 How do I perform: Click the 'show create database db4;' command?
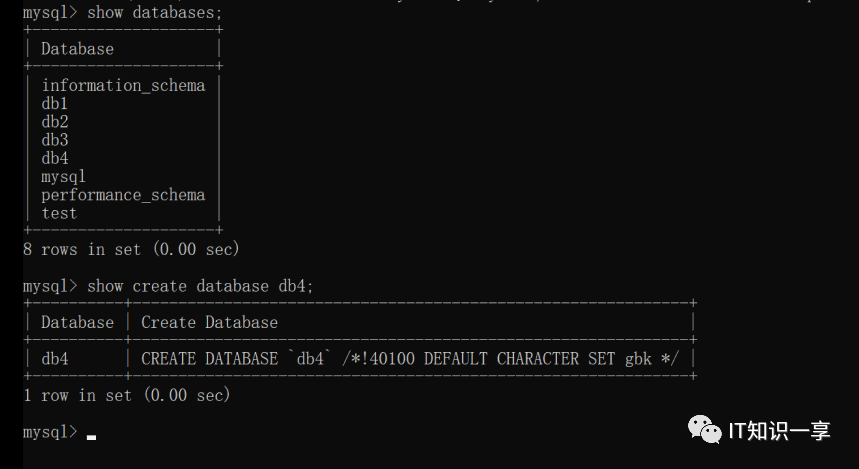pos(201,286)
